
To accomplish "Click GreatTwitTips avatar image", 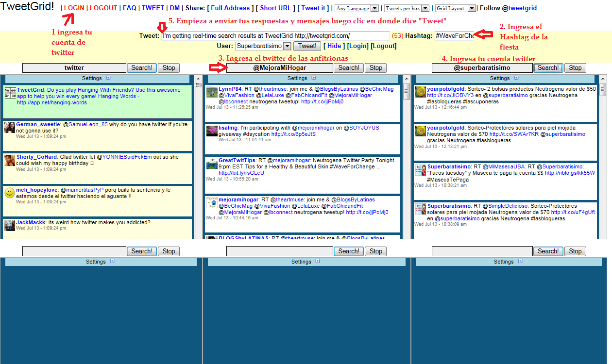I will coord(212,164).
